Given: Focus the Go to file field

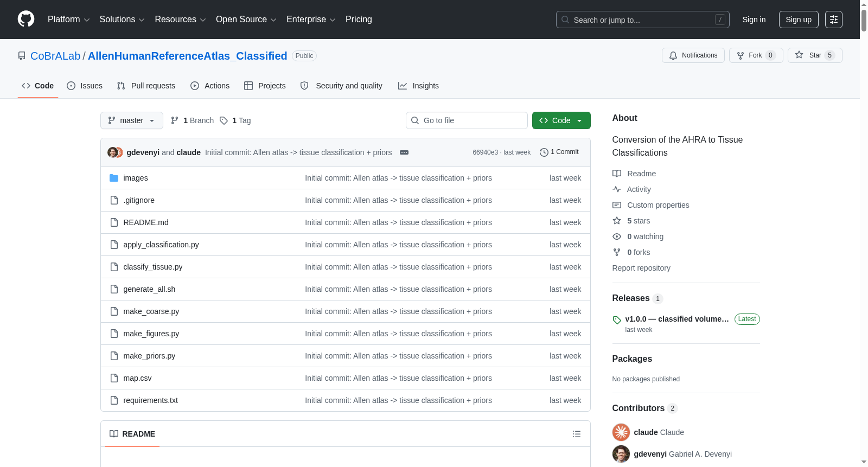Looking at the screenshot, I should click(x=467, y=120).
